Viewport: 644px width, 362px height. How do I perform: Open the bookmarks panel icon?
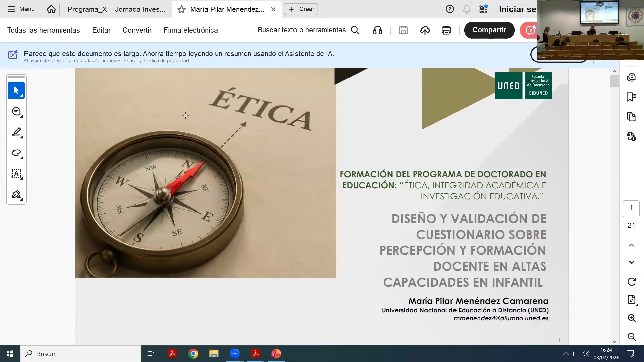tap(631, 97)
